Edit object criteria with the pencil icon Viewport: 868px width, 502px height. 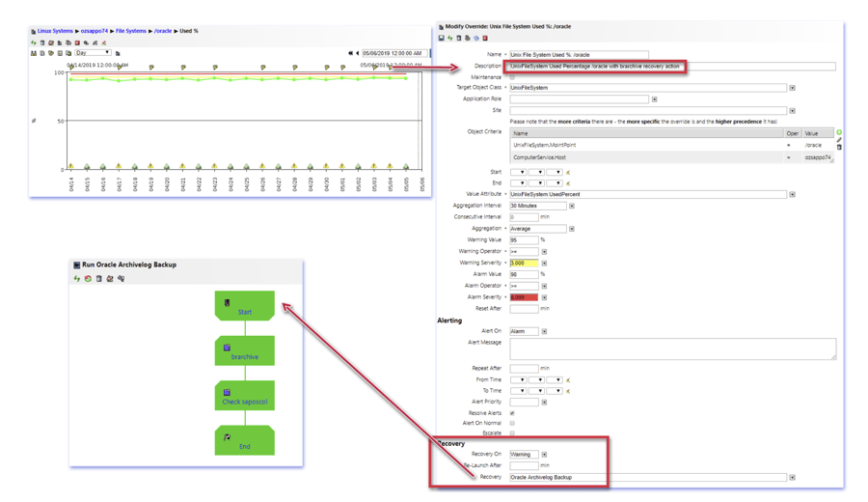[839, 140]
